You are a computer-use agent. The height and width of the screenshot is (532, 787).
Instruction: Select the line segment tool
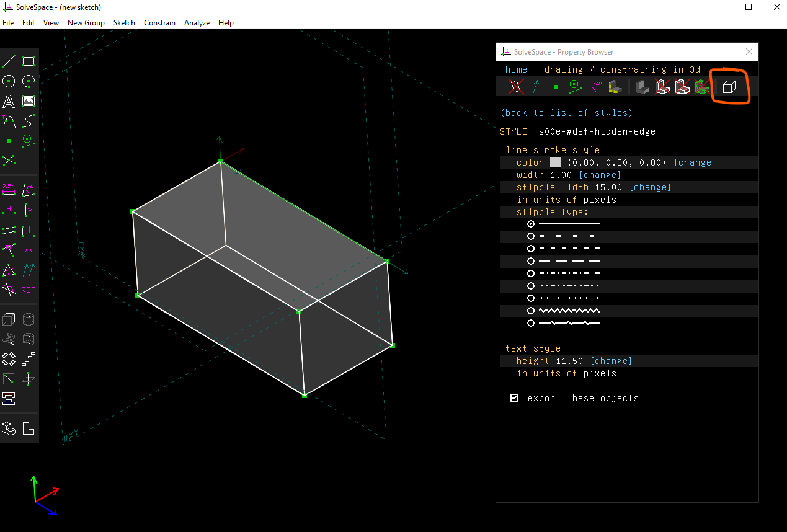tap(9, 61)
